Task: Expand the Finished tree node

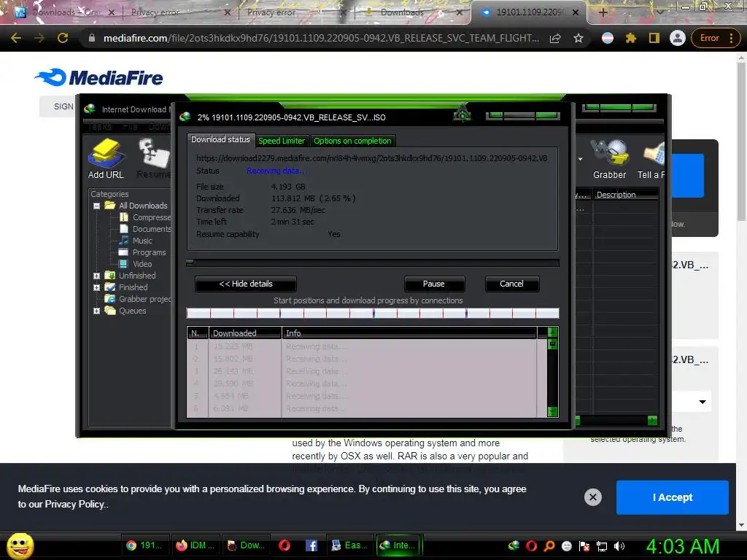Action: pyautogui.click(x=97, y=287)
